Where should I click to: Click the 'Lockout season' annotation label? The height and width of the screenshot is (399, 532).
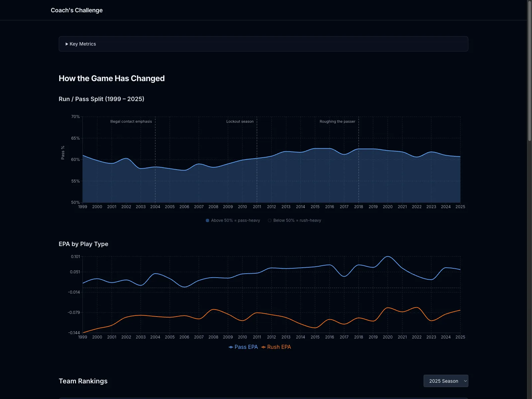pos(240,121)
